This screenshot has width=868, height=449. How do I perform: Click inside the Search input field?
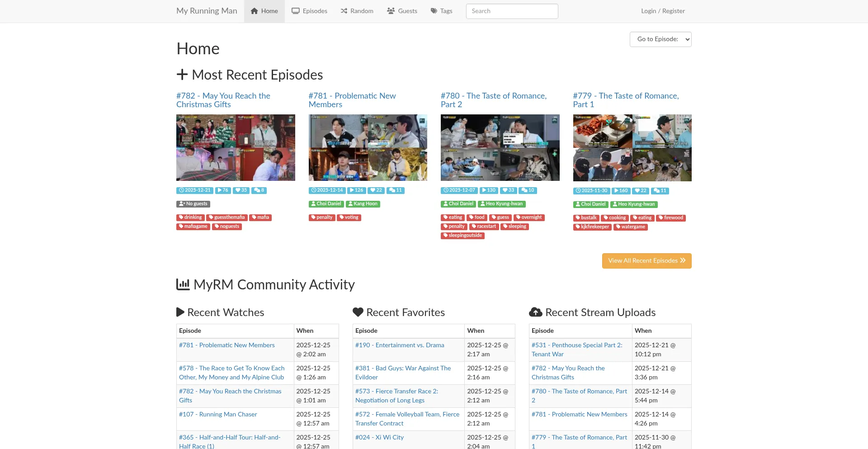pos(511,11)
